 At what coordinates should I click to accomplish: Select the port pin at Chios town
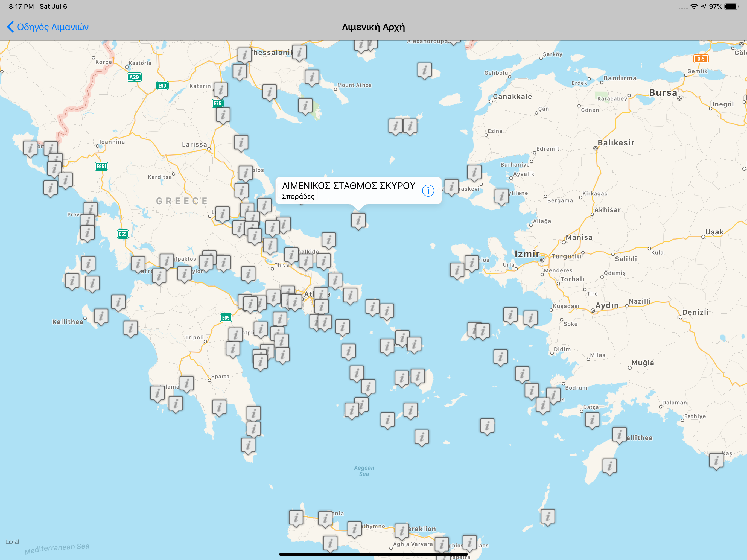coord(471,263)
